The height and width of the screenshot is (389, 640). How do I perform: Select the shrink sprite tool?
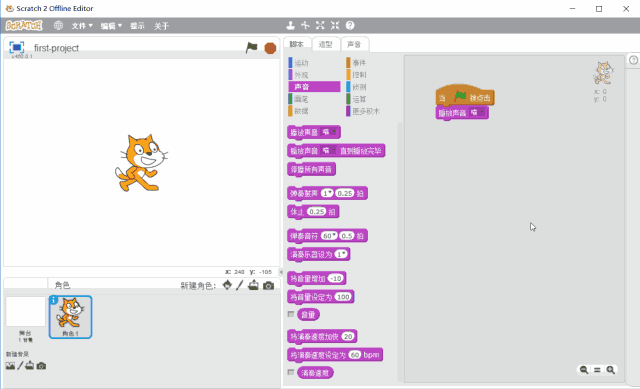335,25
